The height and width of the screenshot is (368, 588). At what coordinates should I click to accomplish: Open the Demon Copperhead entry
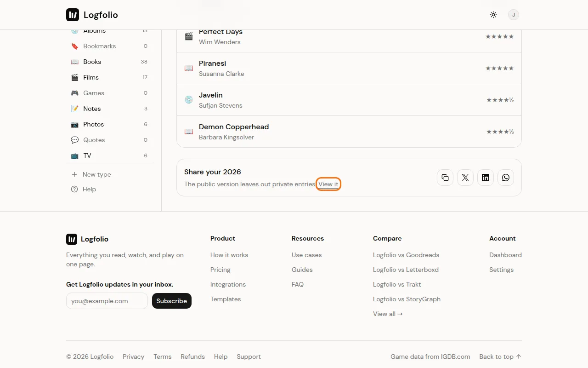pyautogui.click(x=349, y=132)
